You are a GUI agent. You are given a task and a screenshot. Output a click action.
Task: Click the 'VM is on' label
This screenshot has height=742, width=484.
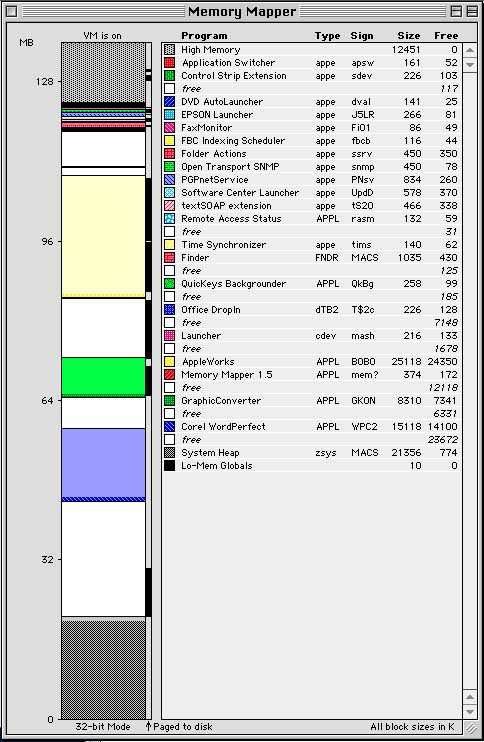[x=102, y=36]
